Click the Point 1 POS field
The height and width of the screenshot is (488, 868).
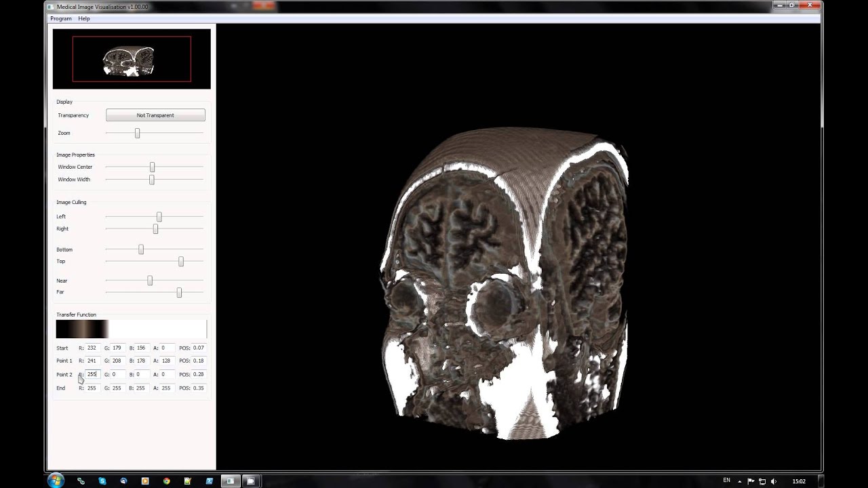(x=199, y=361)
